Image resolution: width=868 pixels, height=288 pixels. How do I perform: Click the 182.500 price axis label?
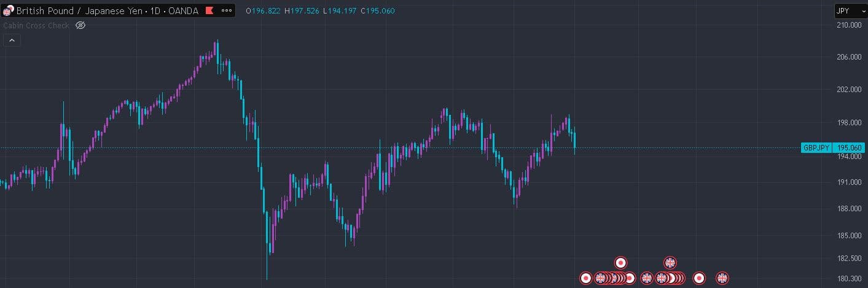850,259
